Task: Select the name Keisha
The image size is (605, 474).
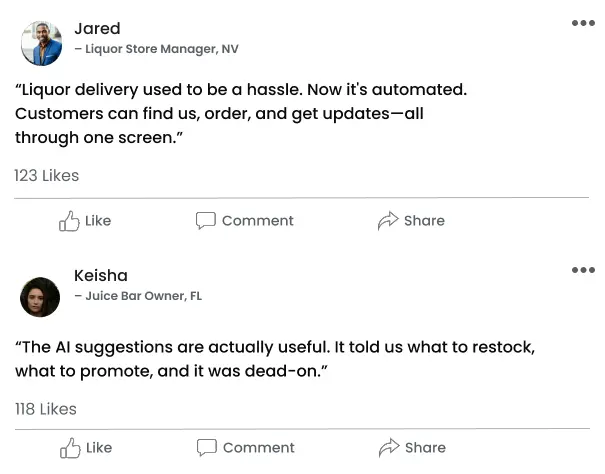Action: click(x=101, y=276)
